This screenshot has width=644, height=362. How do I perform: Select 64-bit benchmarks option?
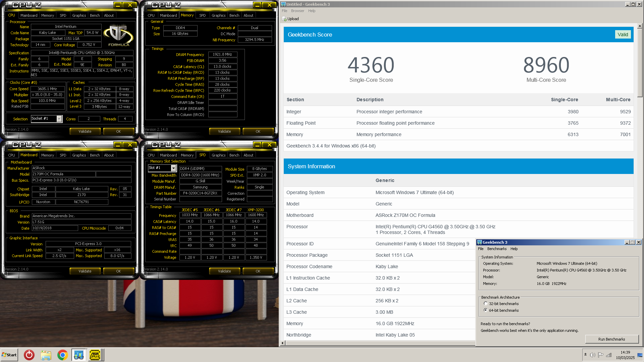[486, 310]
